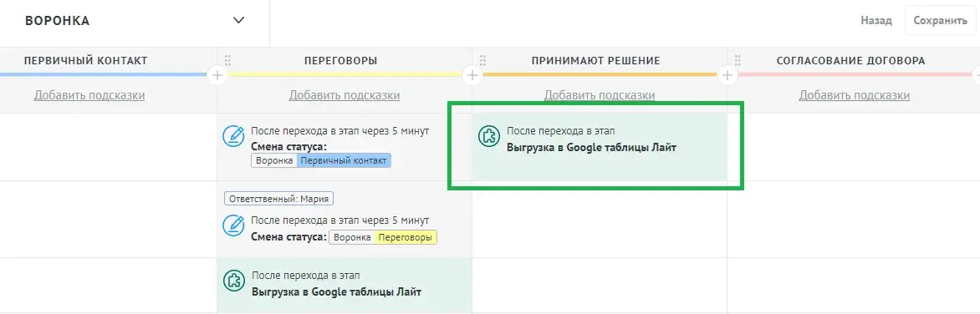Click the first Смена статуса: label
This screenshot has height=314, width=980.
pos(289,148)
